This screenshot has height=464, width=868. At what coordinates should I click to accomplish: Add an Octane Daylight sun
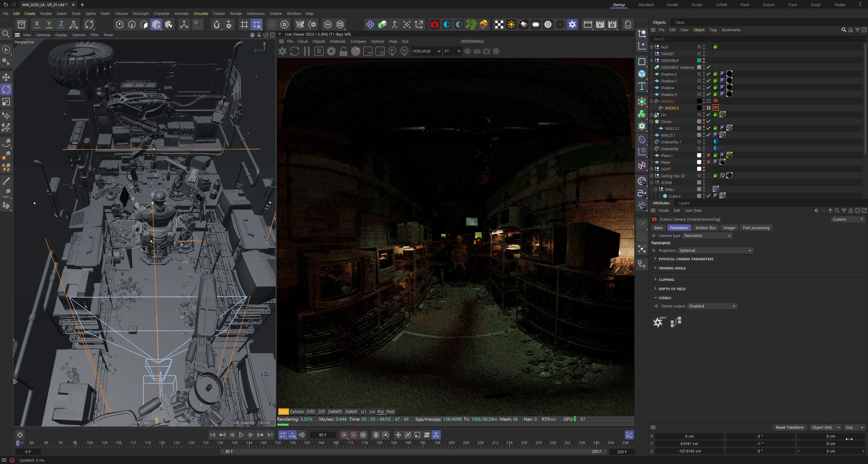[511, 24]
